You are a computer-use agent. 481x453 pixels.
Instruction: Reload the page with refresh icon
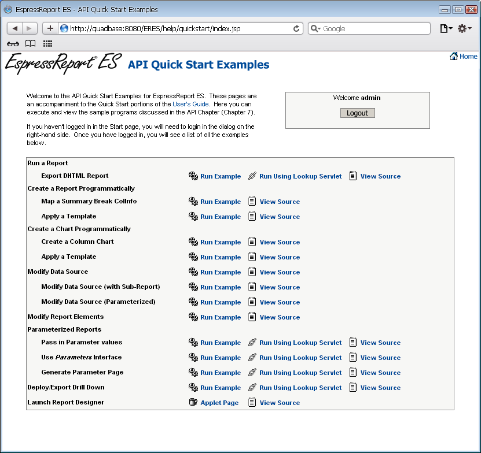tap(296, 29)
